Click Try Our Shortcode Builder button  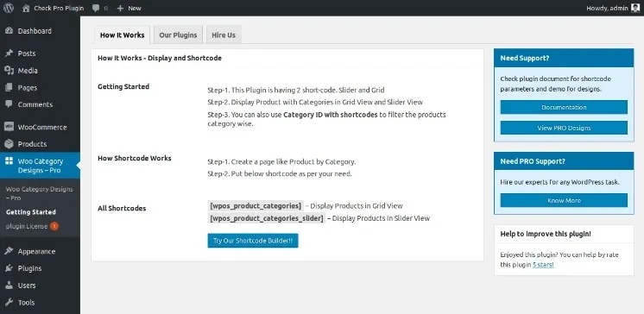(x=253, y=241)
